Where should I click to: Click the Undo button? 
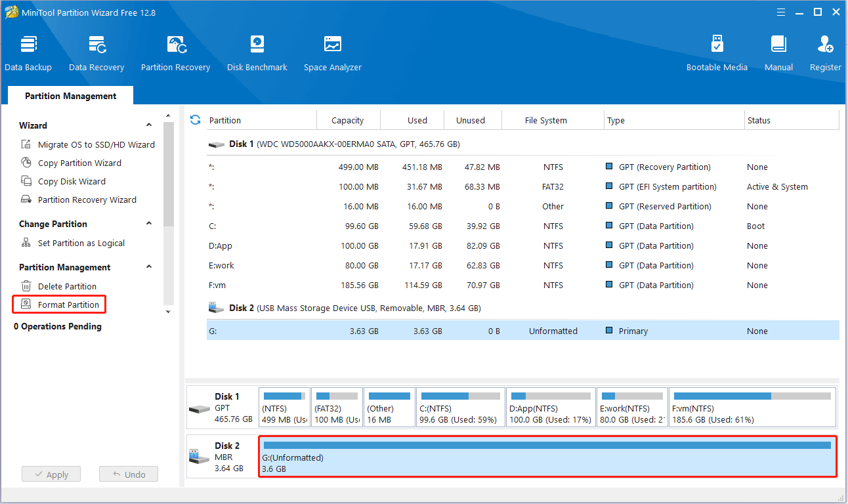[129, 474]
